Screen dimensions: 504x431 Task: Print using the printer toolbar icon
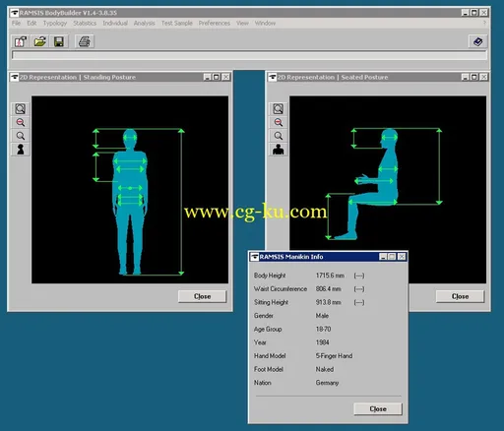(85, 41)
